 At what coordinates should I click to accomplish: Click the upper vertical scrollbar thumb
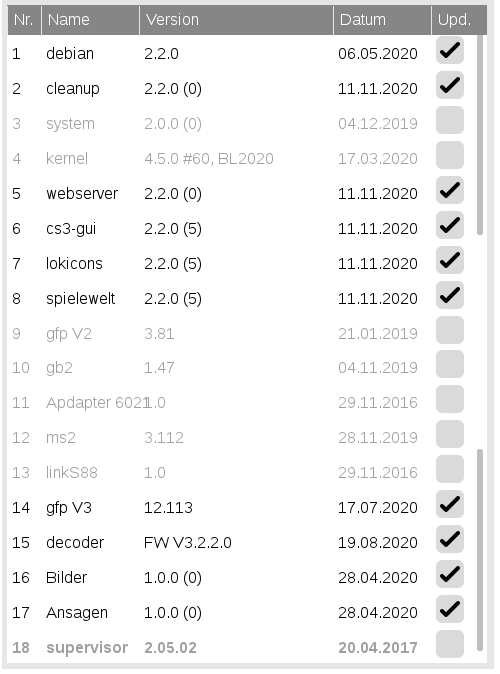point(480,135)
